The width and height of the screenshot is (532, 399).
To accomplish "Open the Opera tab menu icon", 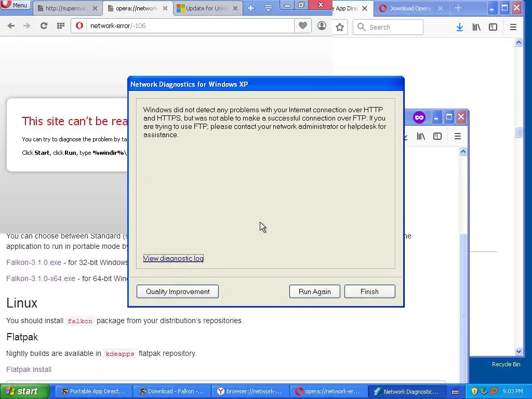I will pyautogui.click(x=268, y=8).
